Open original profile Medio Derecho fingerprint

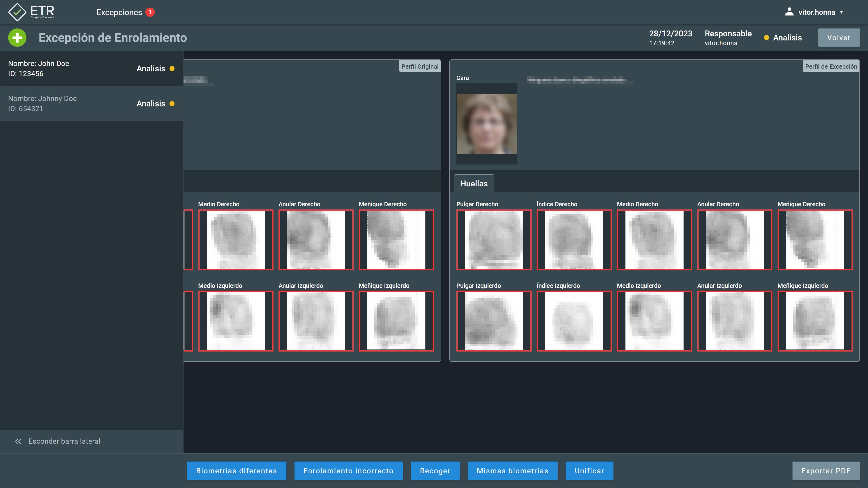point(236,239)
